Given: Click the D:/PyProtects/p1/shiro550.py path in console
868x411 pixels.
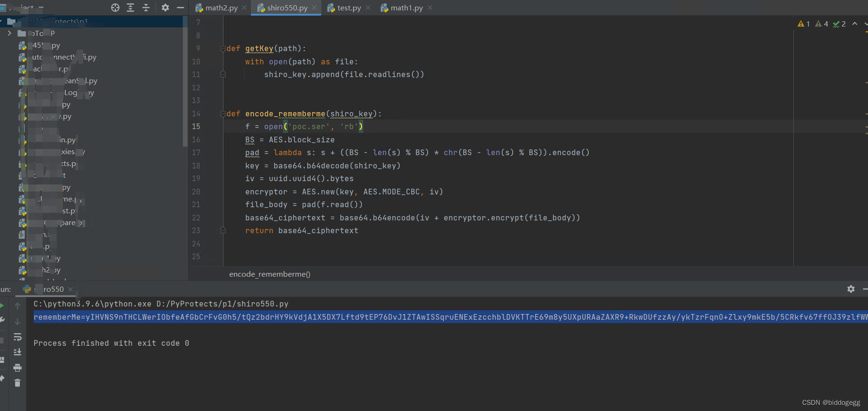Looking at the screenshot, I should pyautogui.click(x=222, y=304).
